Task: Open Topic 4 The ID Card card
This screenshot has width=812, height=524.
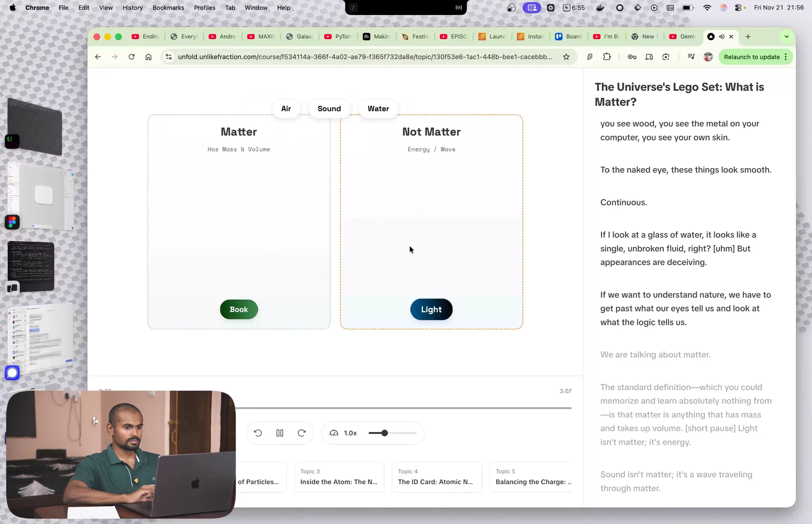Action: [x=436, y=477]
